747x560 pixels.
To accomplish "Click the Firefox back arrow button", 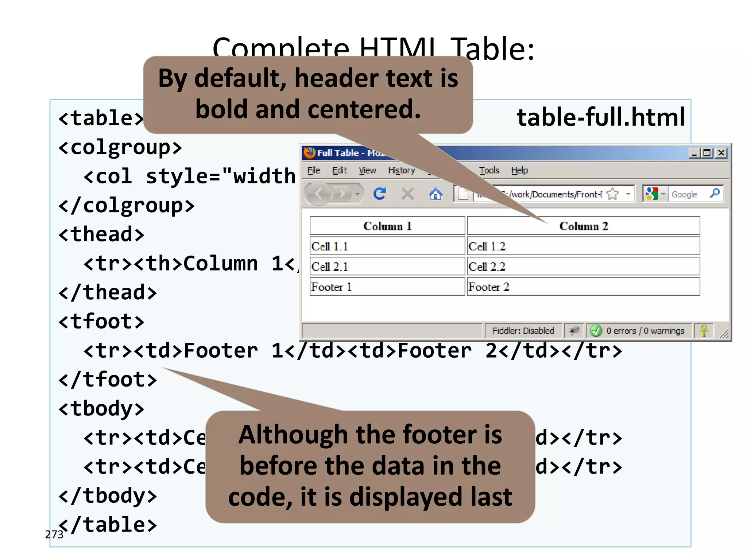I will tap(318, 194).
